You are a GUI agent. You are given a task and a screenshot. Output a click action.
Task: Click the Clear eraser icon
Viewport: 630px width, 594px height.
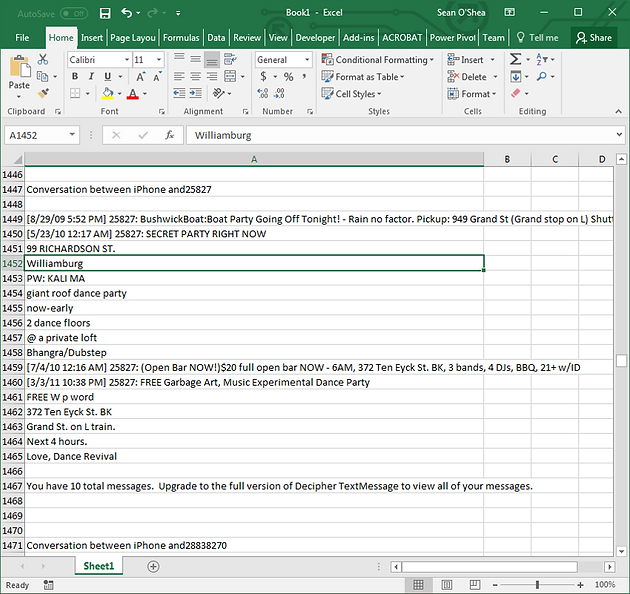point(515,93)
